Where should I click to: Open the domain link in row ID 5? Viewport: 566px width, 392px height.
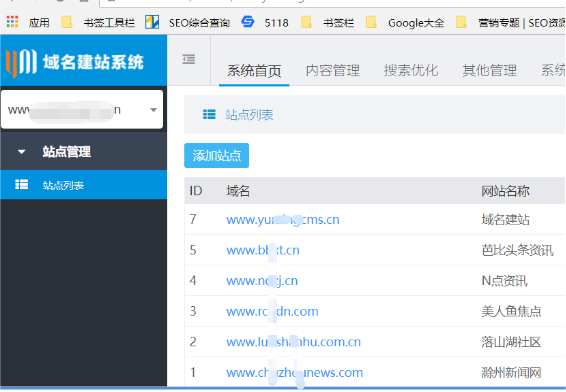263,250
